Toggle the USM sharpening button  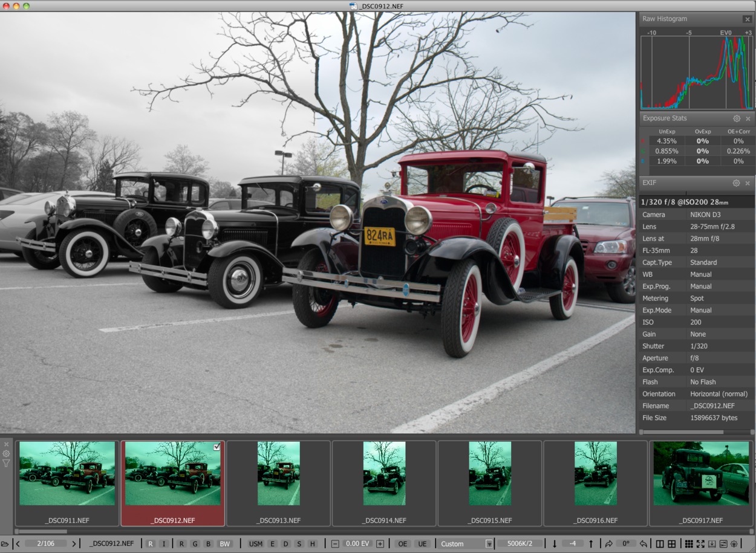coord(256,544)
